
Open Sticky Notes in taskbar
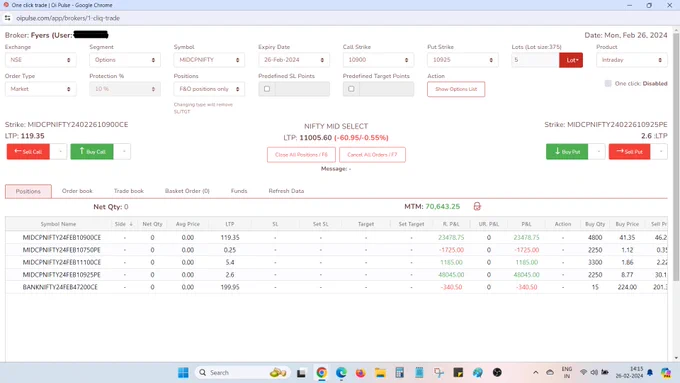458,373
